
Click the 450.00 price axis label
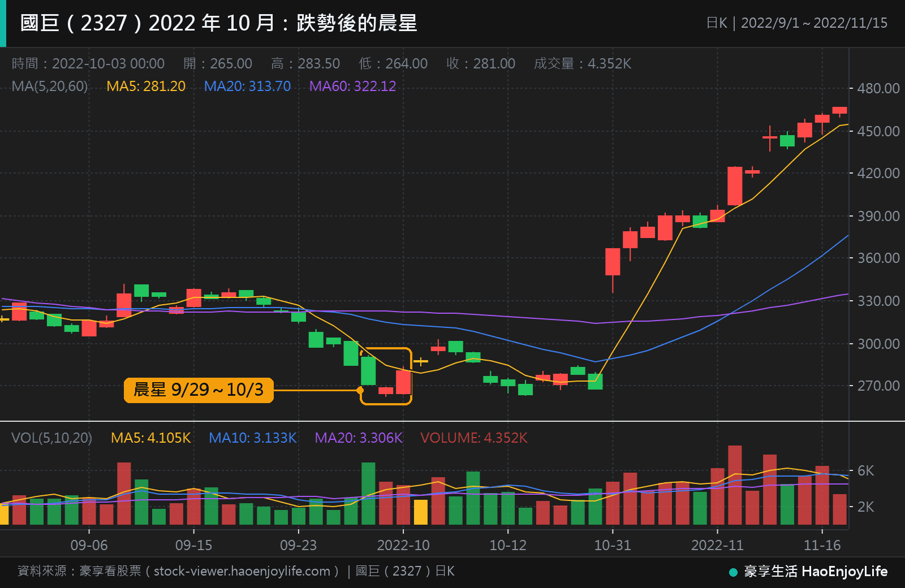click(x=878, y=131)
